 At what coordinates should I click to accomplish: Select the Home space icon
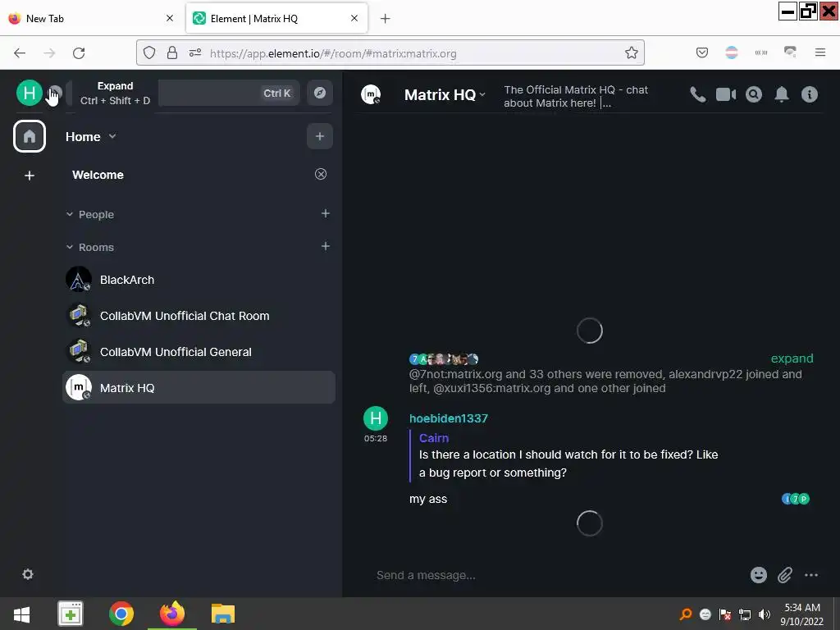coord(30,136)
